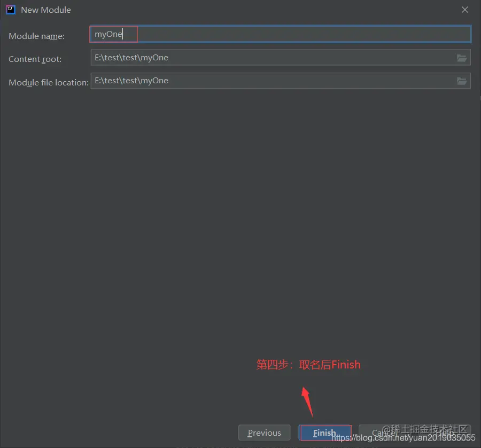
Task: Click the Module name text field
Action: (x=281, y=34)
